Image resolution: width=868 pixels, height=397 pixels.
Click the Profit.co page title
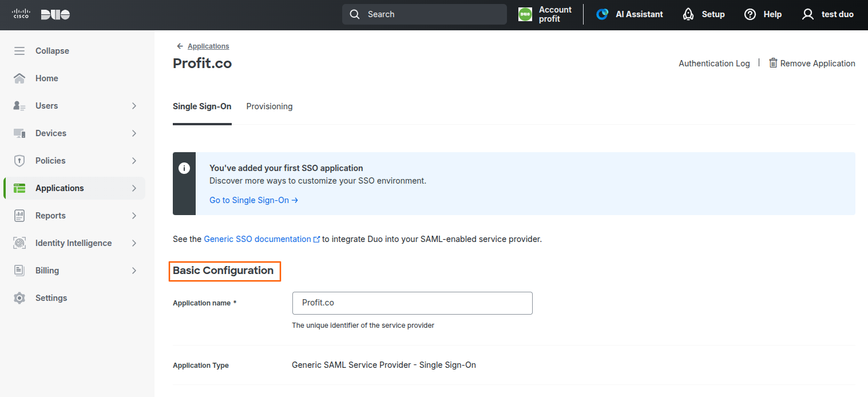pyautogui.click(x=202, y=63)
